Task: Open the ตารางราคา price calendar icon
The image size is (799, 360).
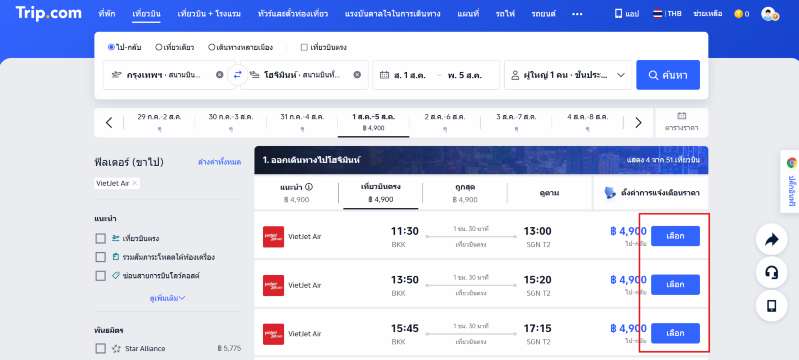Action: click(682, 116)
